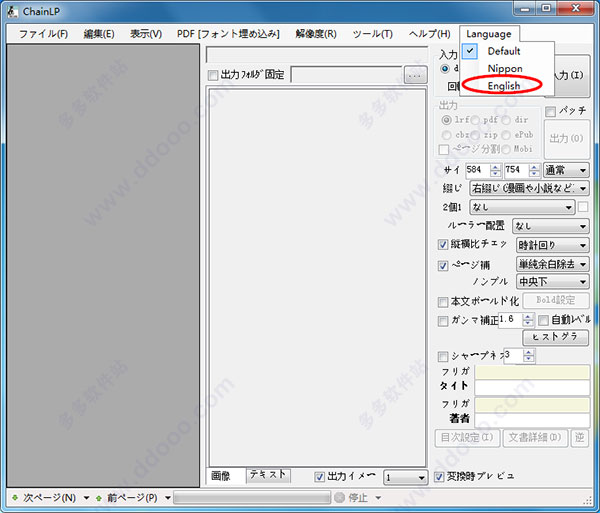Click the 著者 input field
Viewport: 600px width, 513px height.
(x=532, y=420)
